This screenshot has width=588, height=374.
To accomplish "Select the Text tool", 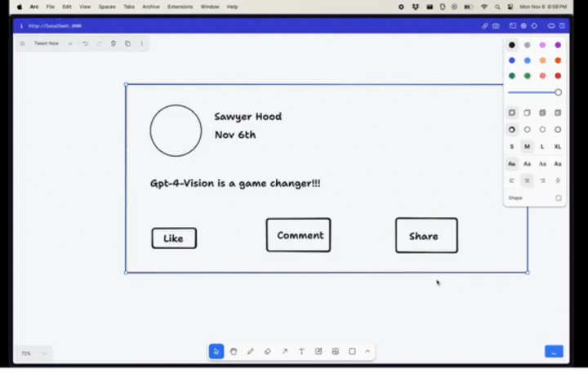I will 301,351.
